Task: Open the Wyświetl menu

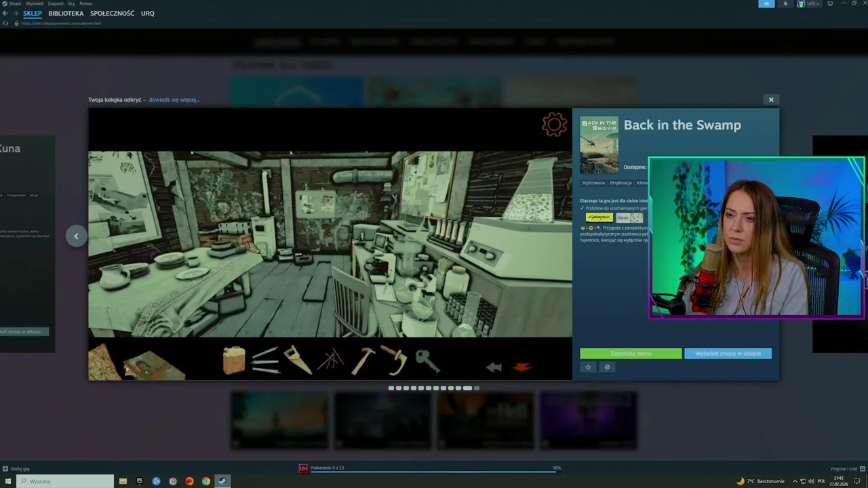Action: pos(34,3)
